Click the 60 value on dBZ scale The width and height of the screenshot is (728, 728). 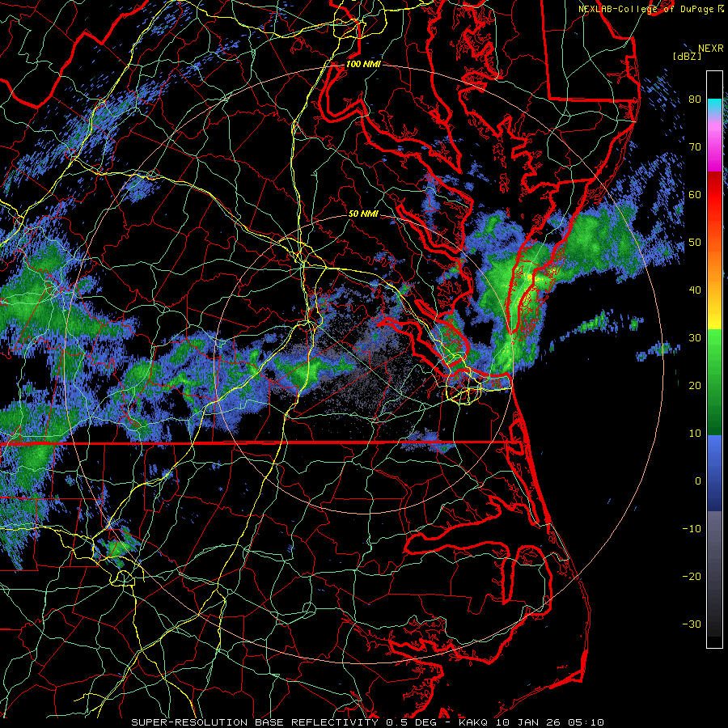click(x=695, y=194)
